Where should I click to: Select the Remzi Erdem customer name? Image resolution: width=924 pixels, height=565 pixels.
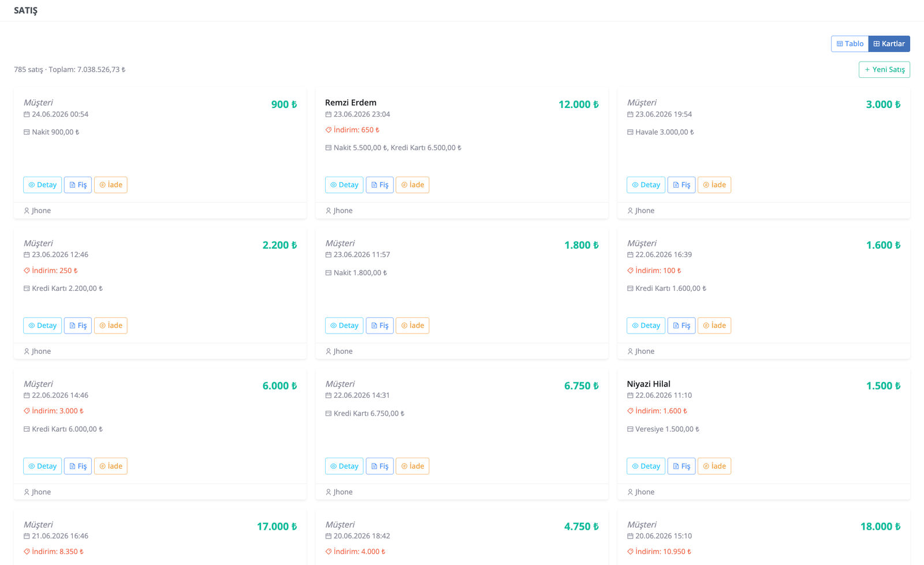(351, 103)
